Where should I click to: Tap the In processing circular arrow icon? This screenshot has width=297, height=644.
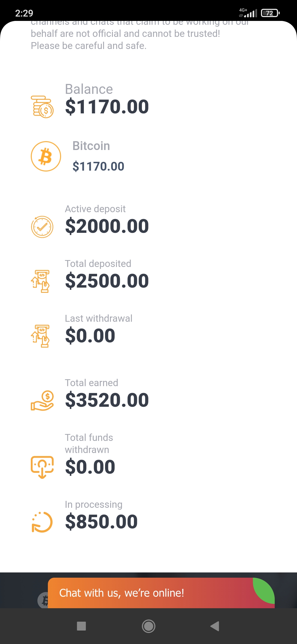(42, 522)
